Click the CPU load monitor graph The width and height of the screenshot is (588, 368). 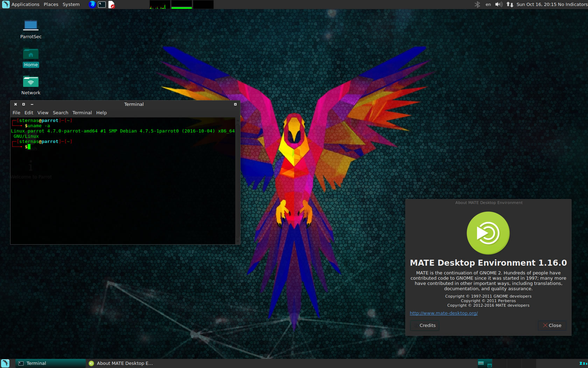click(x=160, y=5)
